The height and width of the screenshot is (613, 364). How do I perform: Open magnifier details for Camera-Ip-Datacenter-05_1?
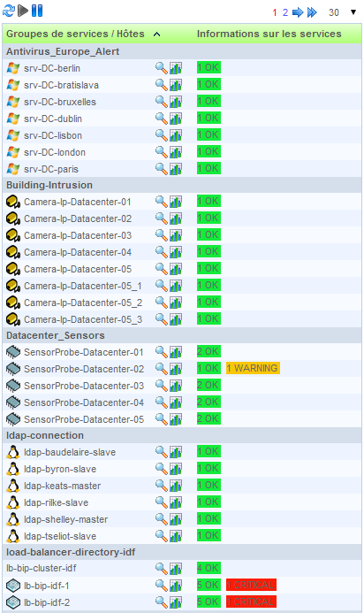[x=162, y=286]
